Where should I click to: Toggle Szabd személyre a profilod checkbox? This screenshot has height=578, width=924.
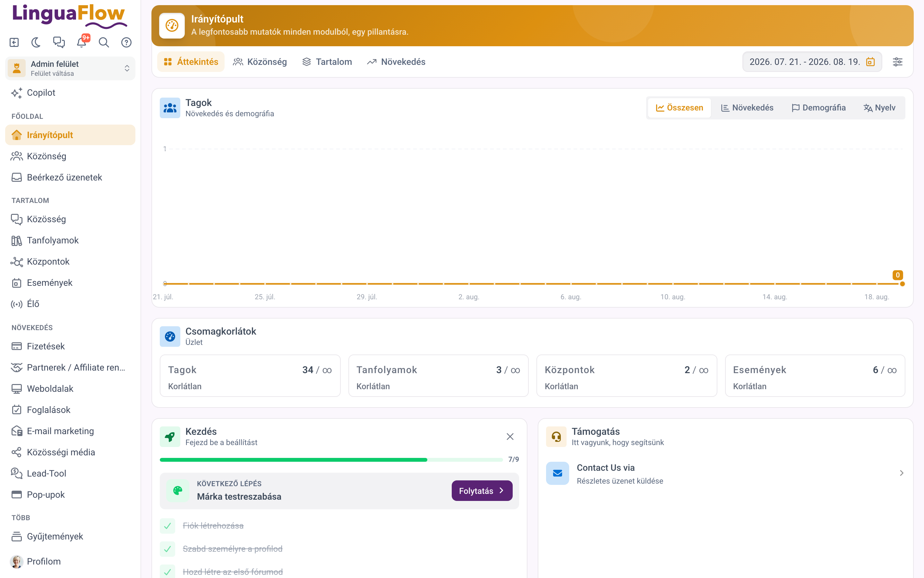[167, 549]
